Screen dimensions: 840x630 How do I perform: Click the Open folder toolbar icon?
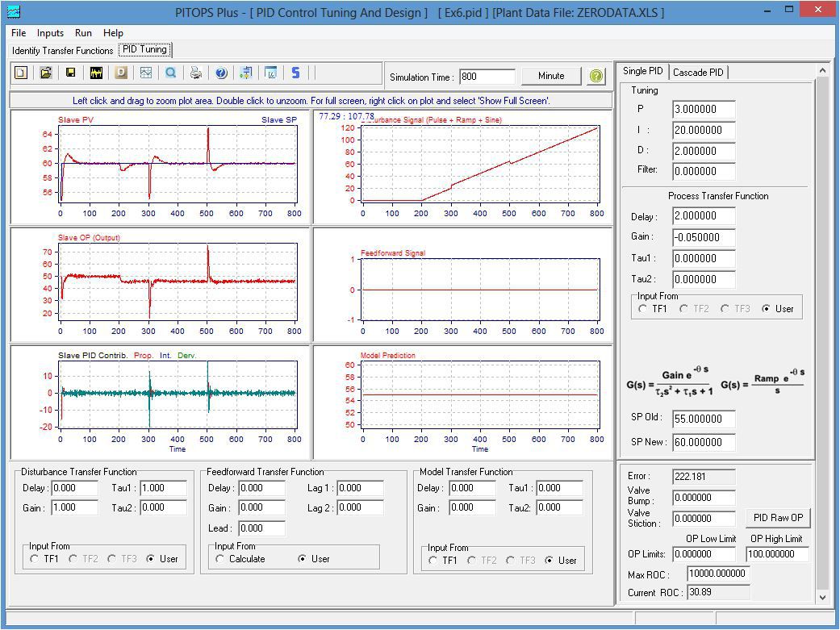pyautogui.click(x=46, y=73)
